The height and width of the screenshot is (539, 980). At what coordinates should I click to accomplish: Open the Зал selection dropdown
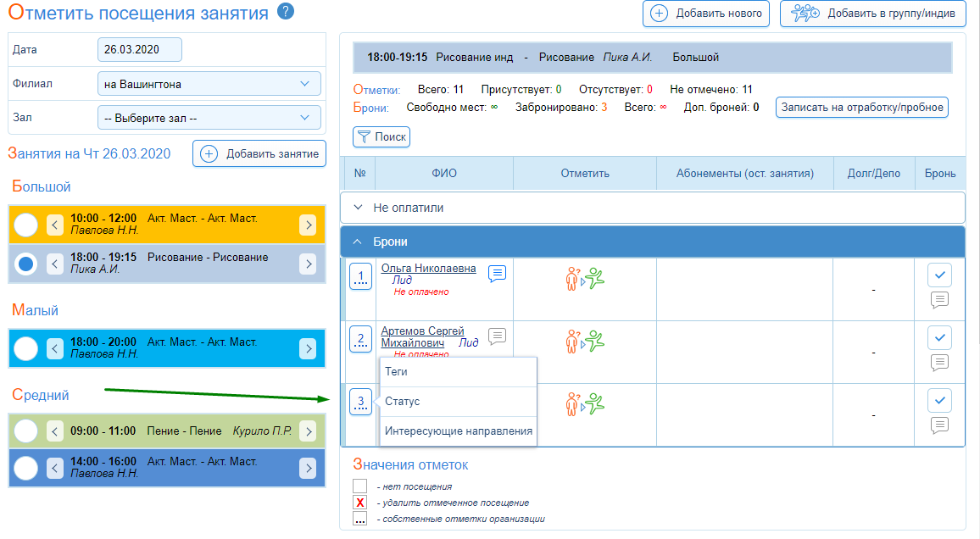(x=209, y=118)
